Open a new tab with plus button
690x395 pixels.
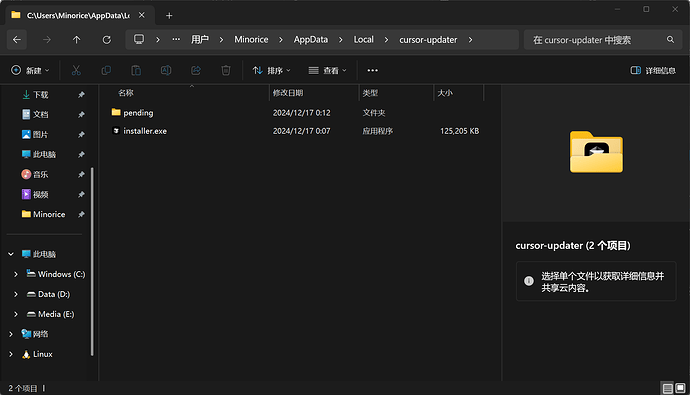tap(169, 15)
